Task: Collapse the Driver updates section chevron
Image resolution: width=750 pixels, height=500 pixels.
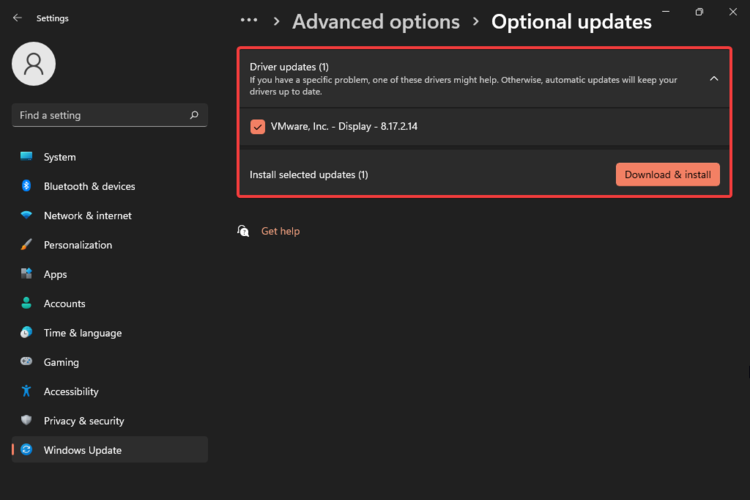Action: point(713,78)
